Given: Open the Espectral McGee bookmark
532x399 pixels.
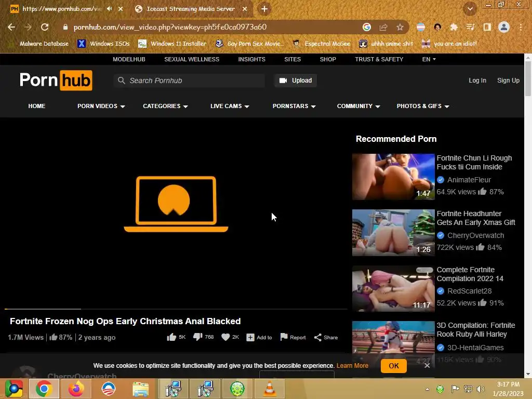Looking at the screenshot, I should coord(321,44).
